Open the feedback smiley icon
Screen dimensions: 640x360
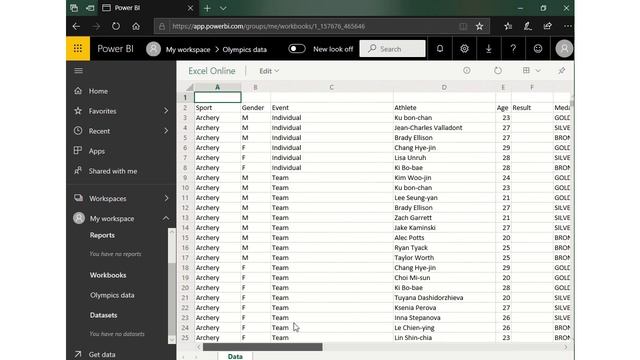pos(538,49)
